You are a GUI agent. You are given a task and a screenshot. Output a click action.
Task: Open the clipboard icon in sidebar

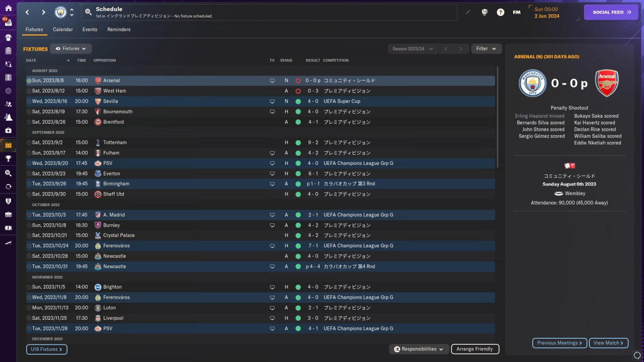pos(8,51)
